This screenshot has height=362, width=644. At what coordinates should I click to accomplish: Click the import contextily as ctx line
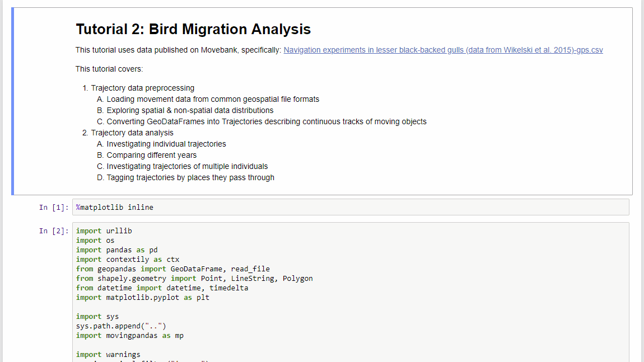pos(125,259)
